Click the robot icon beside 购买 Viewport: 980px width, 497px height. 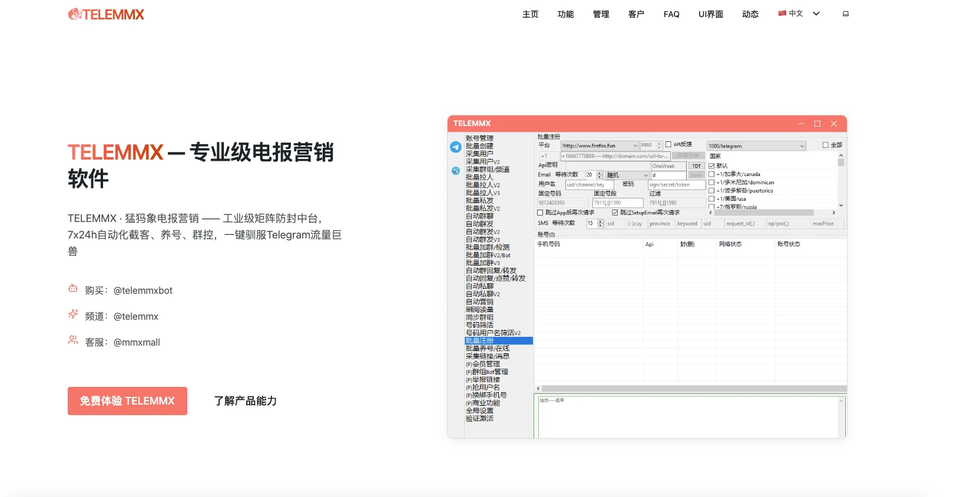tap(73, 289)
